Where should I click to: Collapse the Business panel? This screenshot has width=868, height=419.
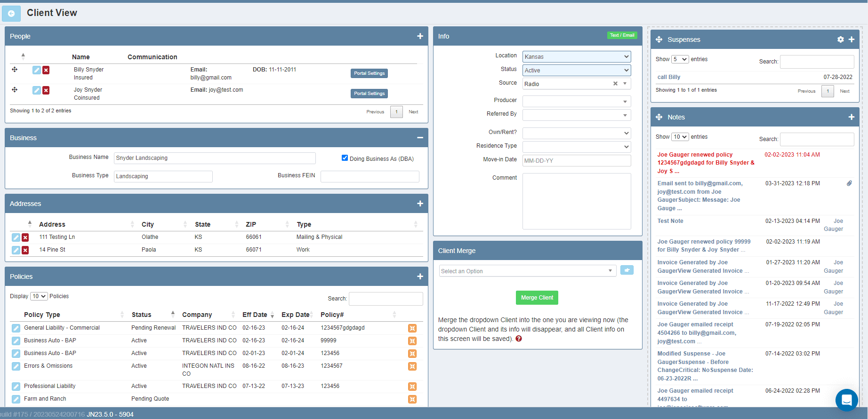coord(420,138)
